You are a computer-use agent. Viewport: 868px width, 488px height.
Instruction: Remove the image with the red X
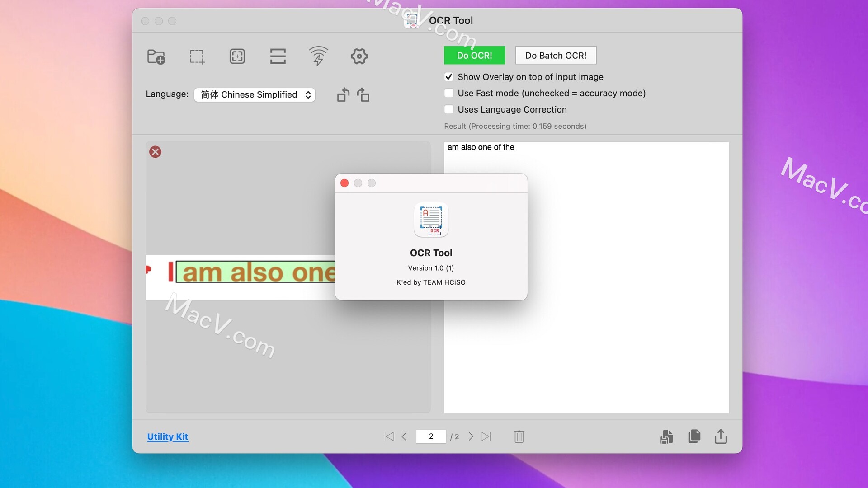pos(155,152)
